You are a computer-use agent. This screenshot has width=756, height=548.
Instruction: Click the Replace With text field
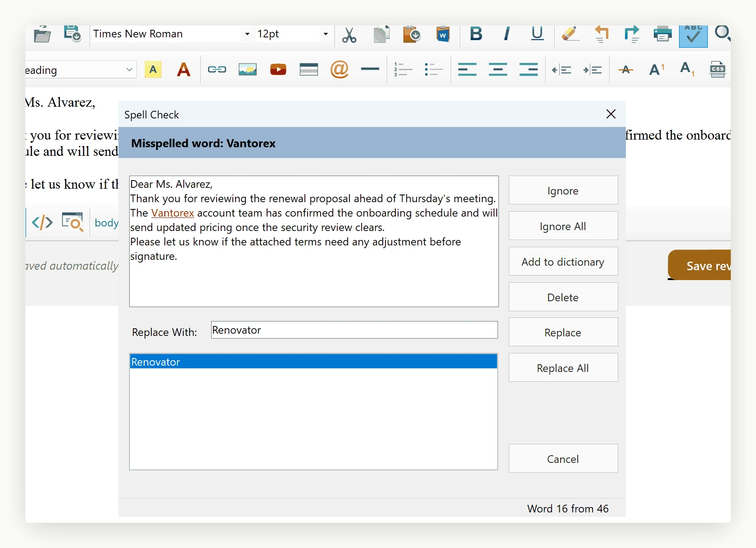[x=354, y=330]
